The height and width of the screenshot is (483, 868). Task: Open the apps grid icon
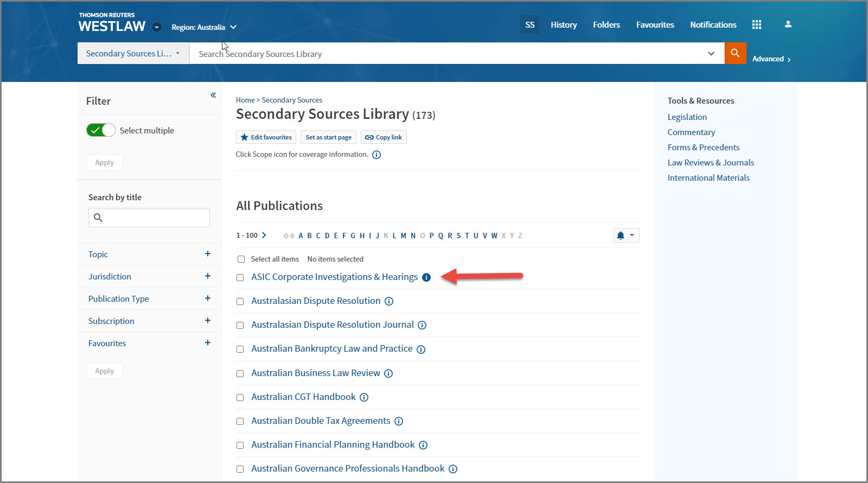[757, 24]
